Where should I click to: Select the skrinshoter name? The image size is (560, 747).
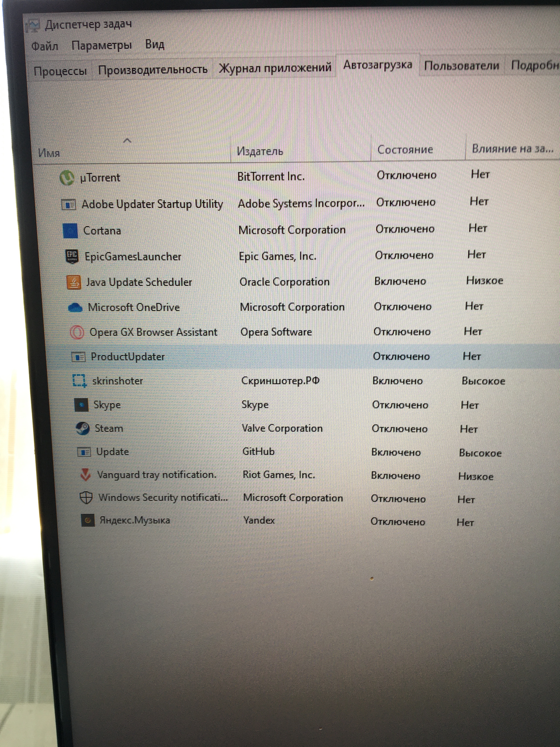click(117, 381)
